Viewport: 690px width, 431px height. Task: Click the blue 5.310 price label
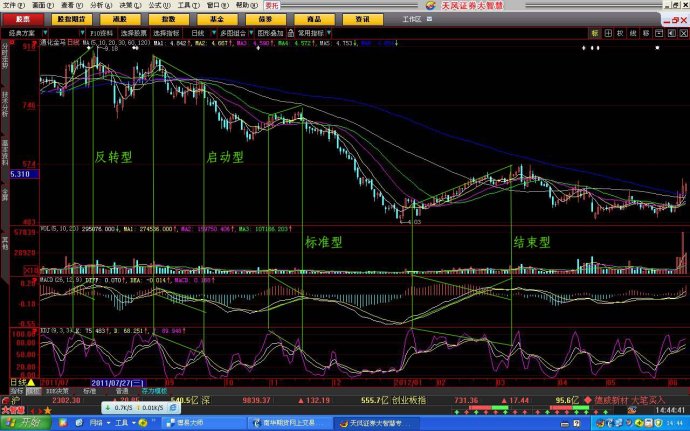pos(24,174)
